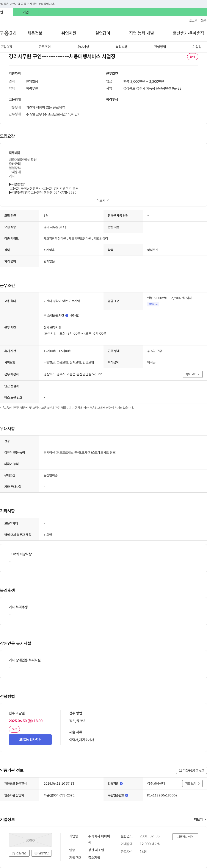Block listing with 열람차단 button

(41, 853)
